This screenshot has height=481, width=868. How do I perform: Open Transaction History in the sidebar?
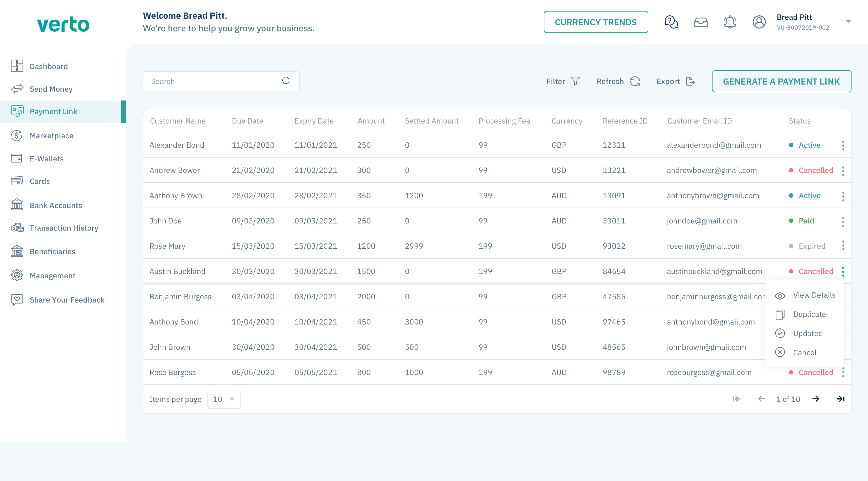click(x=64, y=228)
